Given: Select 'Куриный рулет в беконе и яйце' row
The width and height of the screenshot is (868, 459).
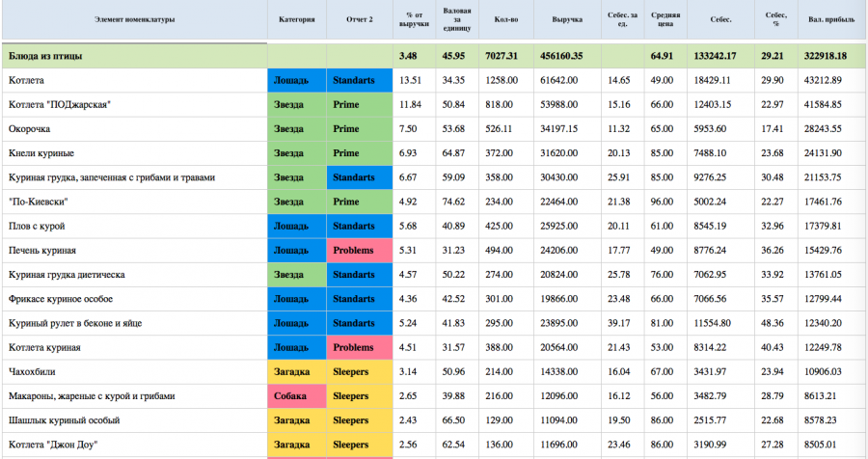Looking at the screenshot, I should pos(433,323).
